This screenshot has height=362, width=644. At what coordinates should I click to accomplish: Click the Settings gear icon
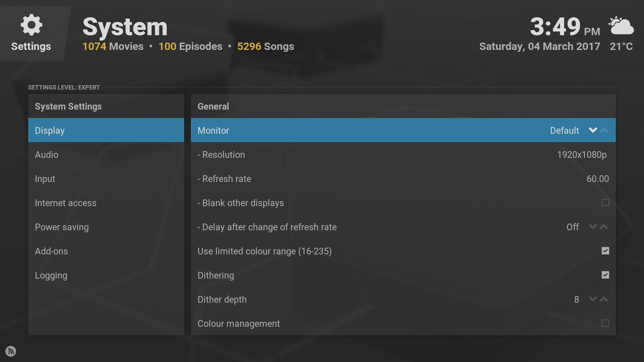click(x=31, y=25)
